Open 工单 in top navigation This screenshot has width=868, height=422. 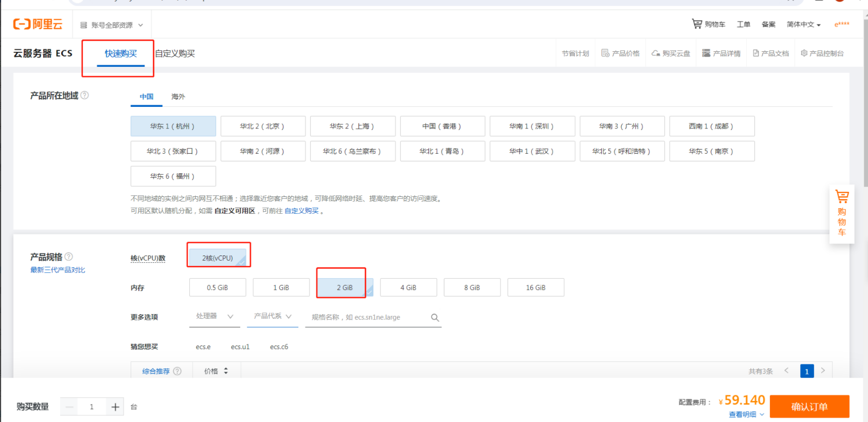744,24
